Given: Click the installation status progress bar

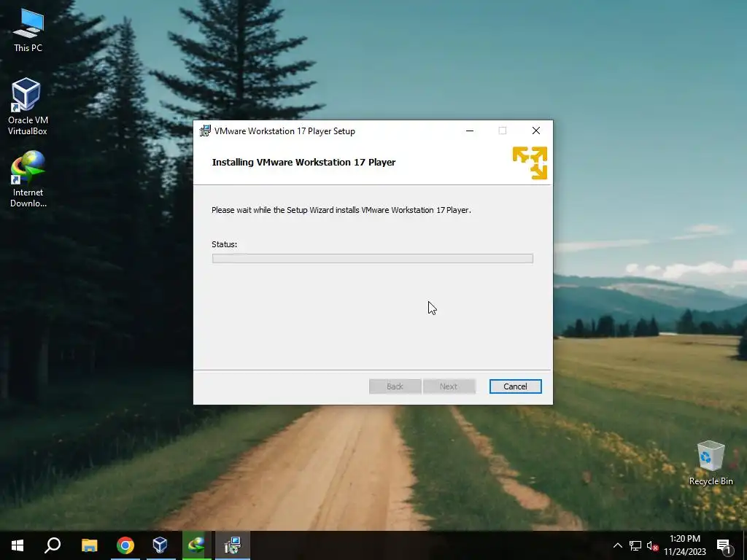Looking at the screenshot, I should (x=373, y=258).
